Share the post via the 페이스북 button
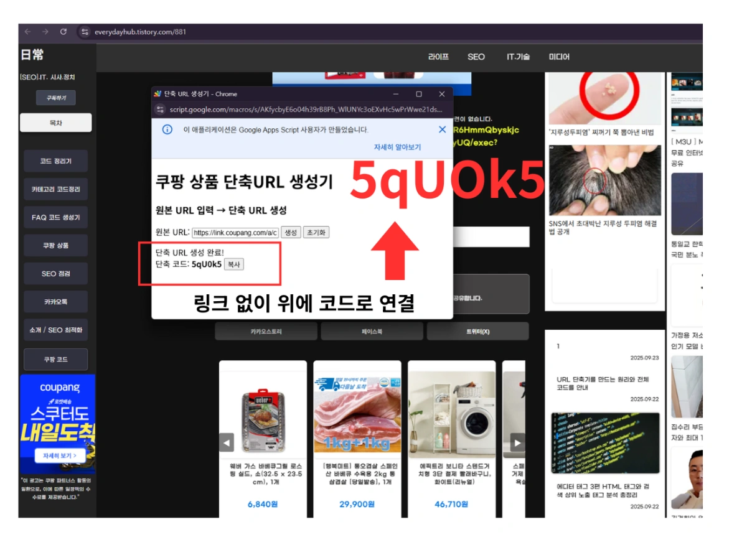The image size is (747, 560). (372, 331)
